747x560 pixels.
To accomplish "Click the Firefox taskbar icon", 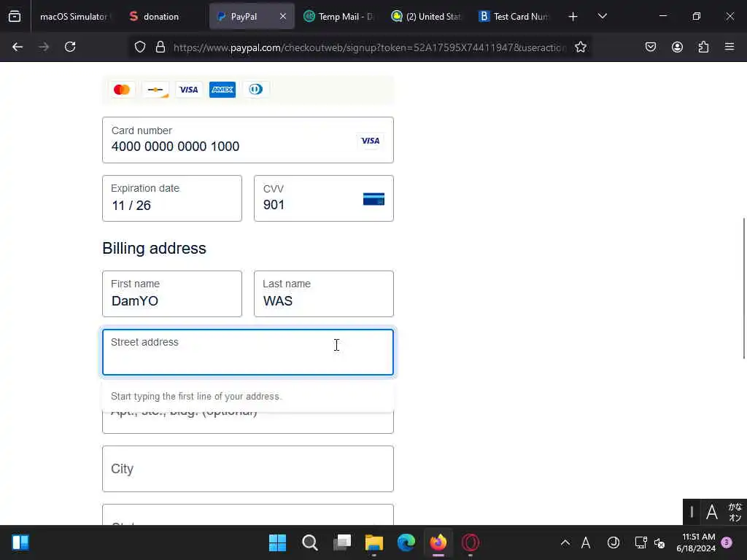I will click(438, 542).
